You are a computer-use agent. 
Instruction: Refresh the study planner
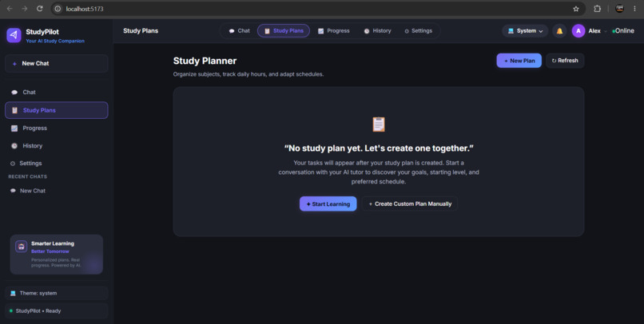565,61
